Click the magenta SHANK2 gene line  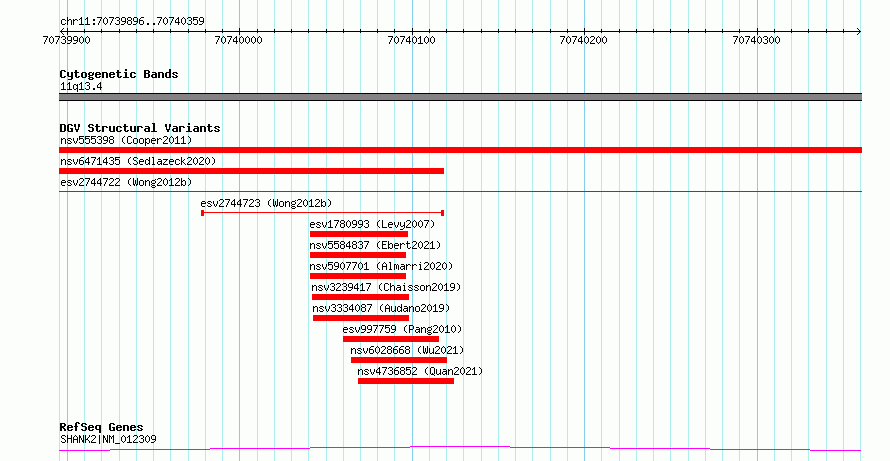click(x=460, y=449)
